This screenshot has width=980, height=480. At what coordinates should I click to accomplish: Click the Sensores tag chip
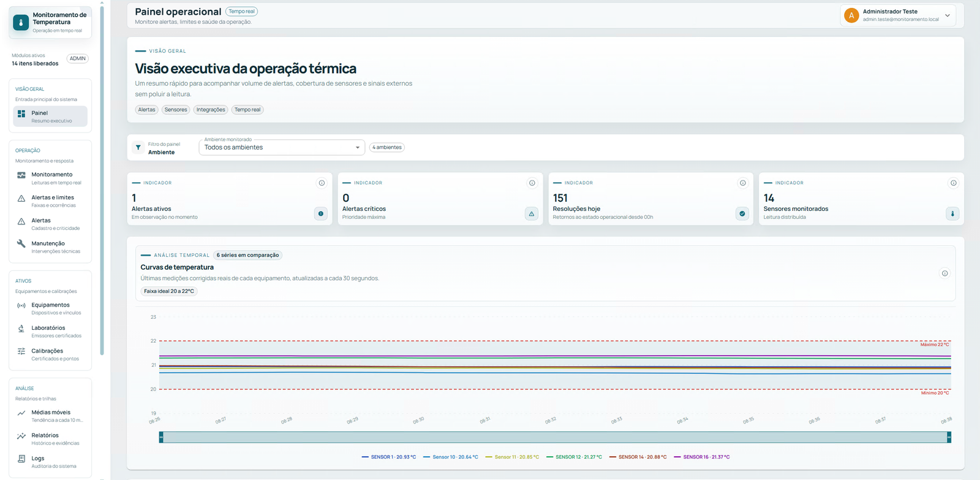tap(176, 110)
